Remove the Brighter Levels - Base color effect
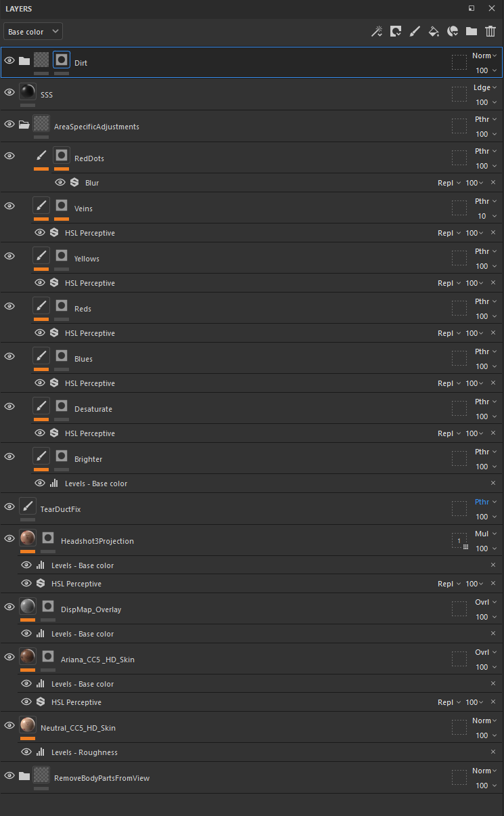Screen dimensions: 504x816 point(493,484)
